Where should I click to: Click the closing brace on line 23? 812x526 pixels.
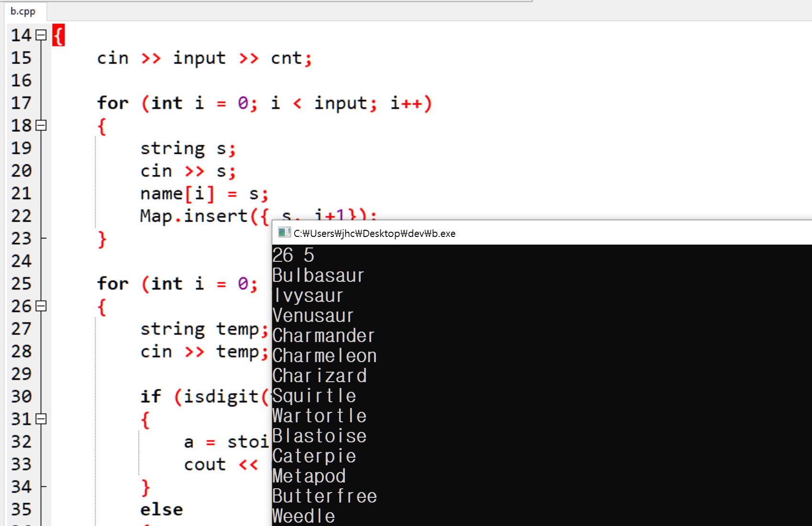(102, 239)
